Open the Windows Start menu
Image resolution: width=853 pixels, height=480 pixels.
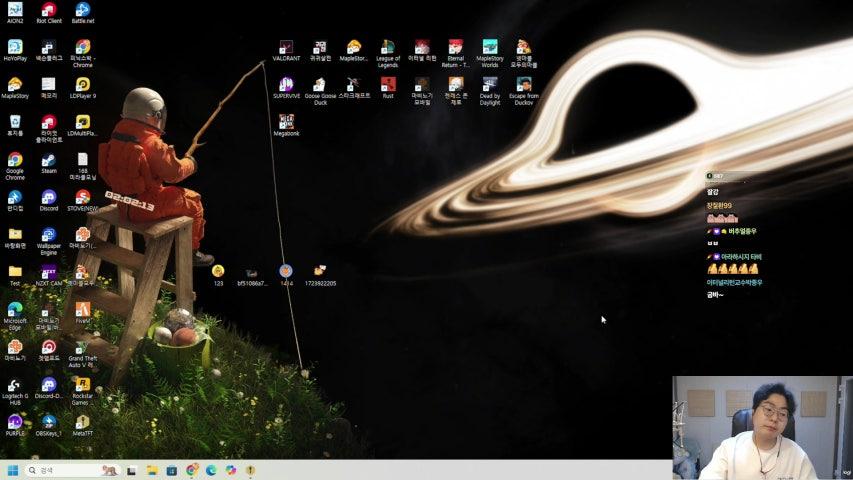13,470
